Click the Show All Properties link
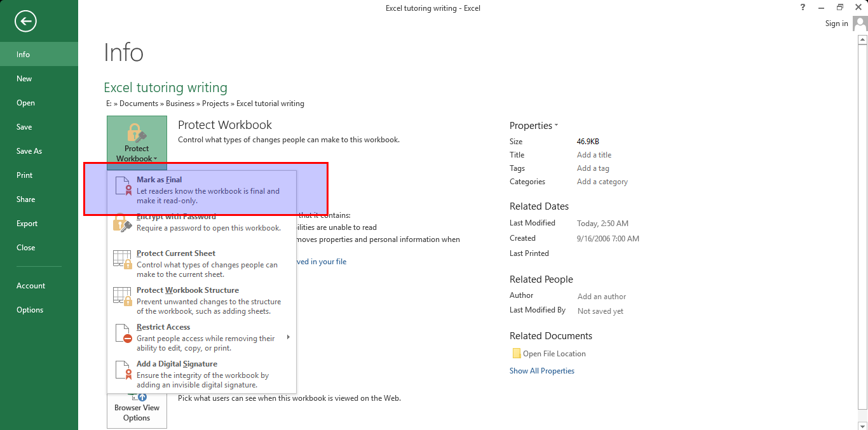 coord(541,371)
